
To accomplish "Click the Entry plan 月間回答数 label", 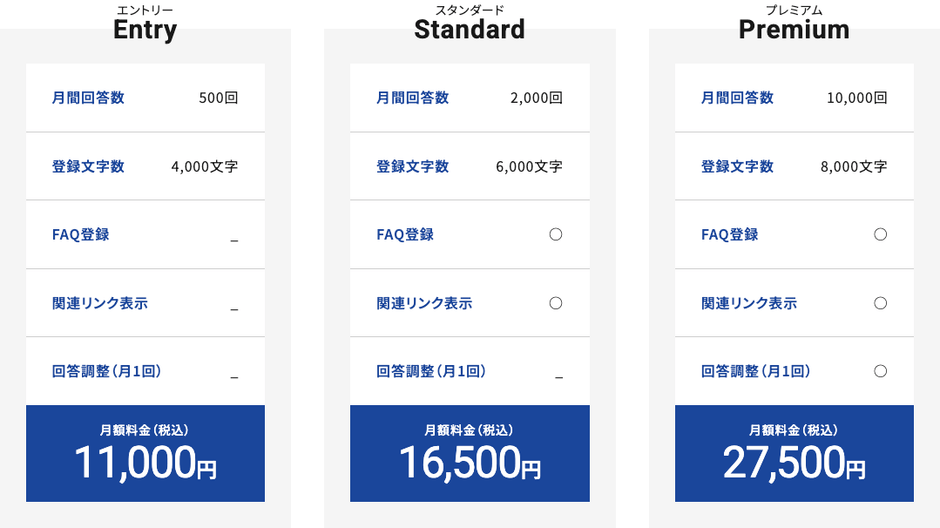I will 88,98.
